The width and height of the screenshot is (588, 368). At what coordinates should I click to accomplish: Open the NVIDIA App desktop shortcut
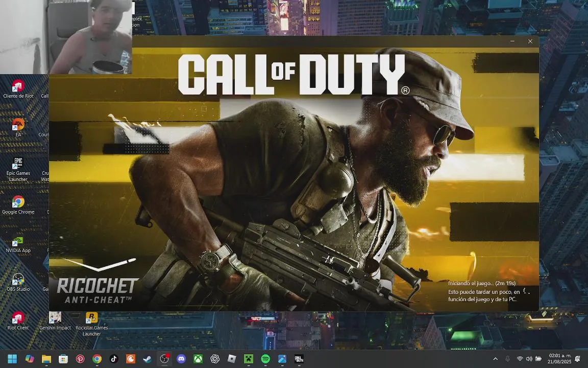pos(18,243)
